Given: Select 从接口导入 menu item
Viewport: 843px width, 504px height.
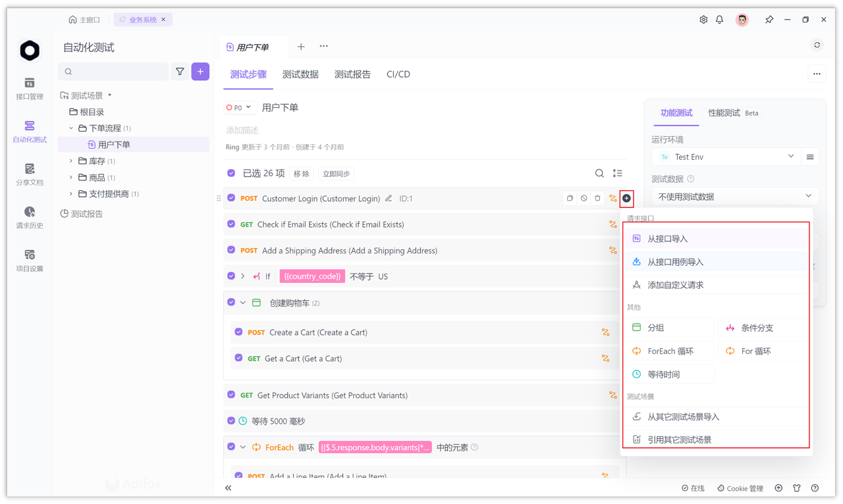Looking at the screenshot, I should [x=715, y=239].
